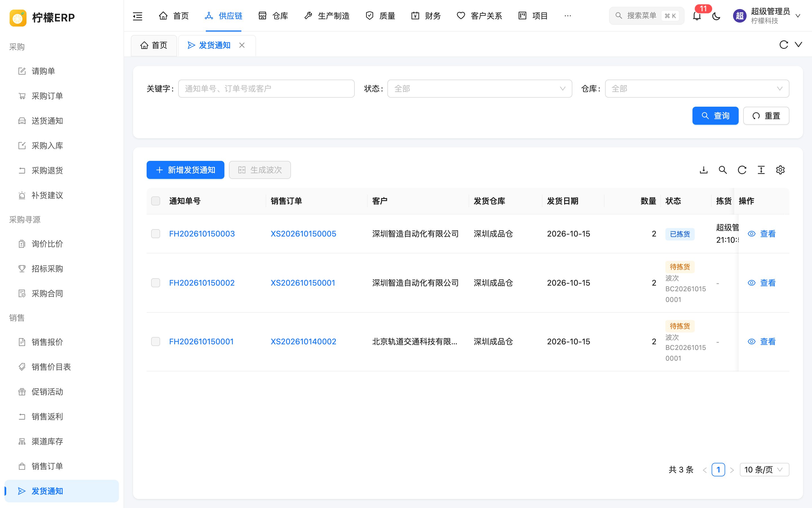812x508 pixels.
Task: Check the row FH202610150002
Action: pyautogui.click(x=156, y=283)
